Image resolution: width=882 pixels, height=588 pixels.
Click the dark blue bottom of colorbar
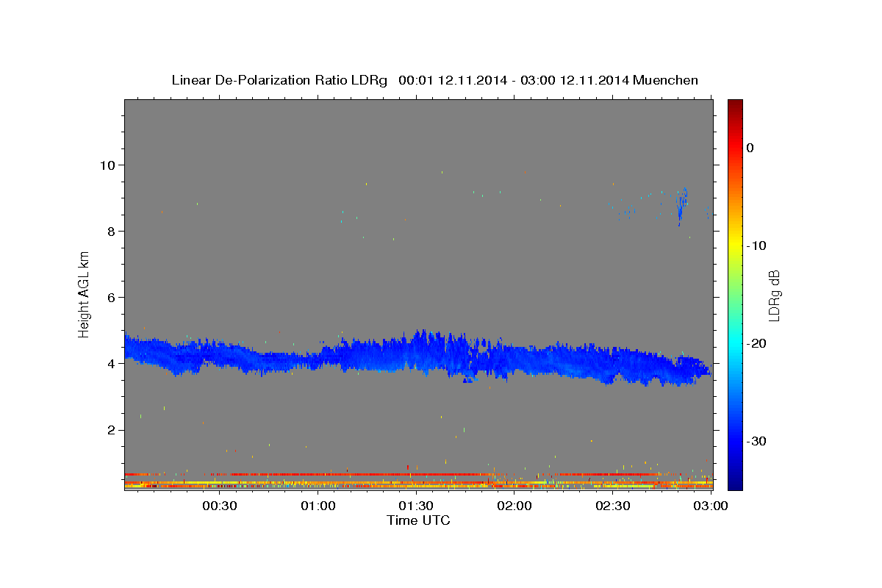[735, 483]
